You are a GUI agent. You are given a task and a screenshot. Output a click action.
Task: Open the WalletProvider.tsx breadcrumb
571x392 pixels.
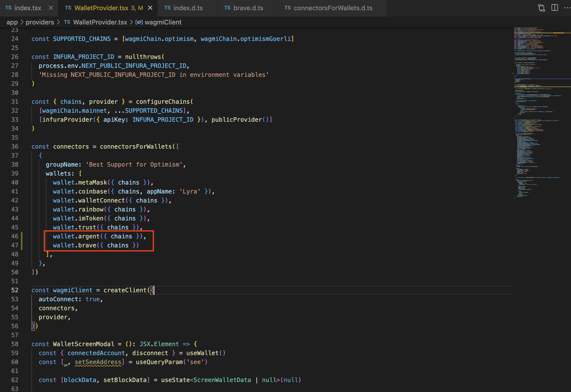pos(100,22)
